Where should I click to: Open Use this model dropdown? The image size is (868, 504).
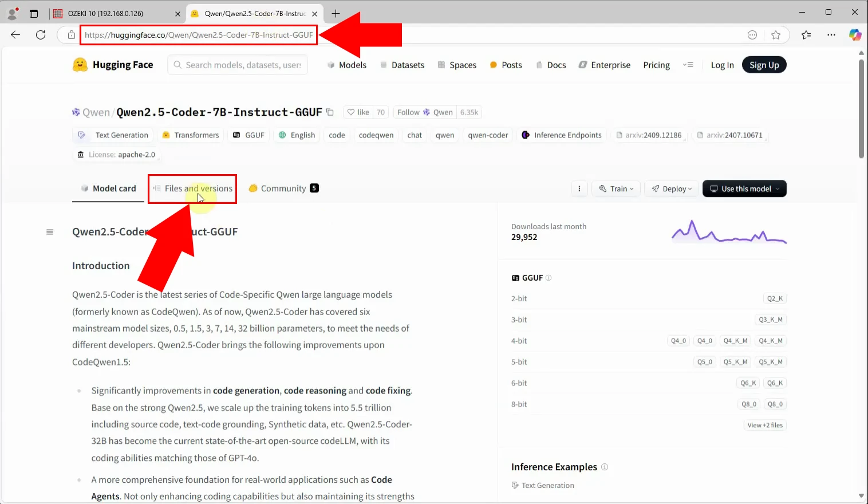click(x=744, y=188)
